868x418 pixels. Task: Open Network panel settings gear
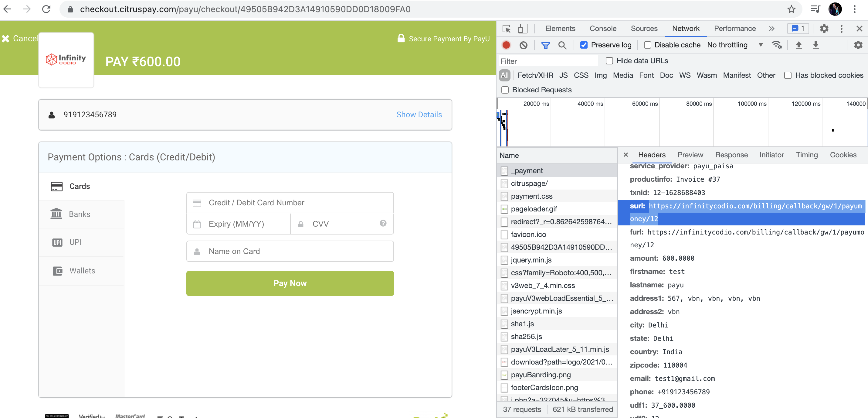(858, 45)
